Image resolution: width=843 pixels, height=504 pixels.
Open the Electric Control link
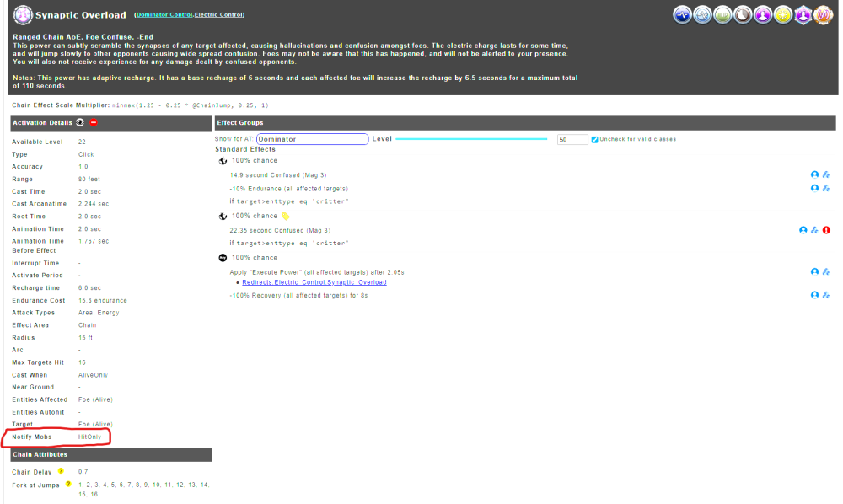coord(219,15)
